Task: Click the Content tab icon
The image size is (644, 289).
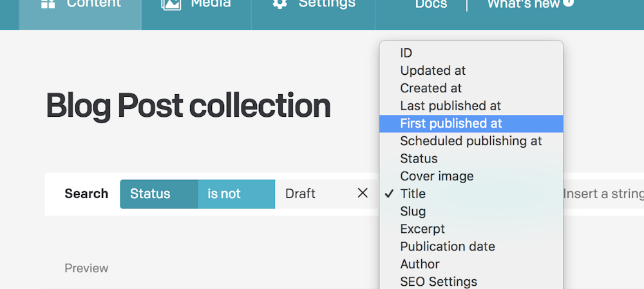Action: click(48, 4)
